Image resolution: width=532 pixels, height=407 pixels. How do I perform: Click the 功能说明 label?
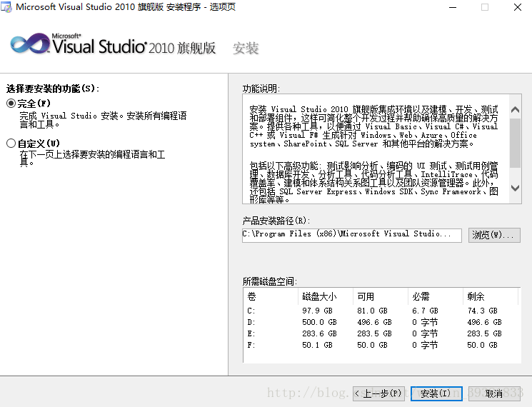pyautogui.click(x=261, y=89)
